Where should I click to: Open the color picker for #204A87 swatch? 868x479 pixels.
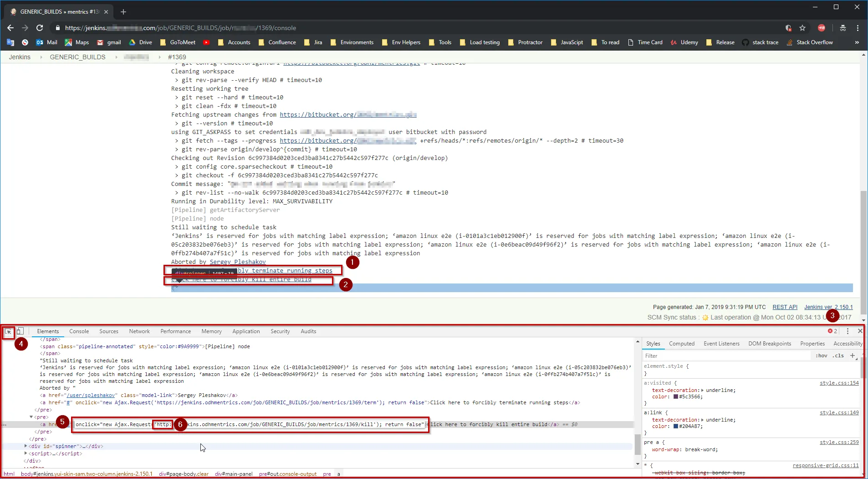pyautogui.click(x=676, y=426)
